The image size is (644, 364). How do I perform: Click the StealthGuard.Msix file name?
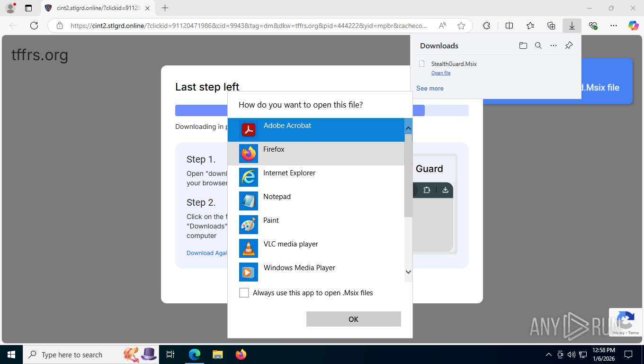(454, 64)
